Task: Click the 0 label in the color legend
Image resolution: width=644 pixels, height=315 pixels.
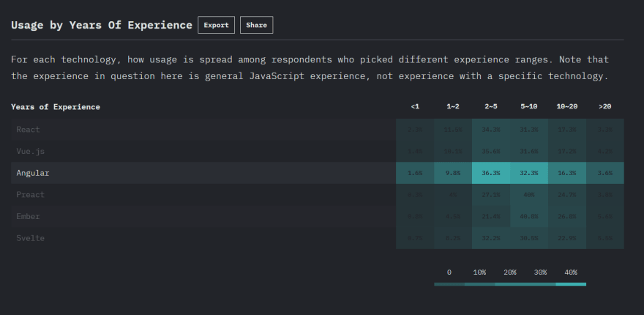Action: tap(449, 273)
